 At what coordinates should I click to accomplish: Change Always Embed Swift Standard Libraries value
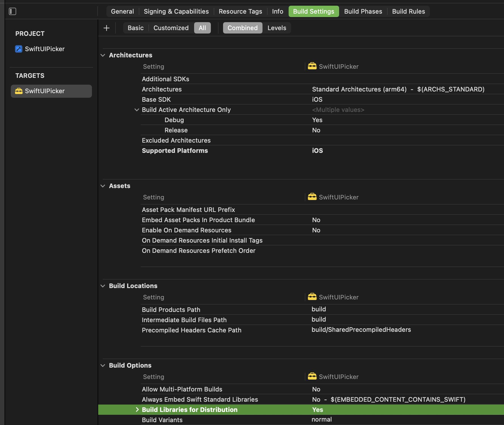pos(389,399)
